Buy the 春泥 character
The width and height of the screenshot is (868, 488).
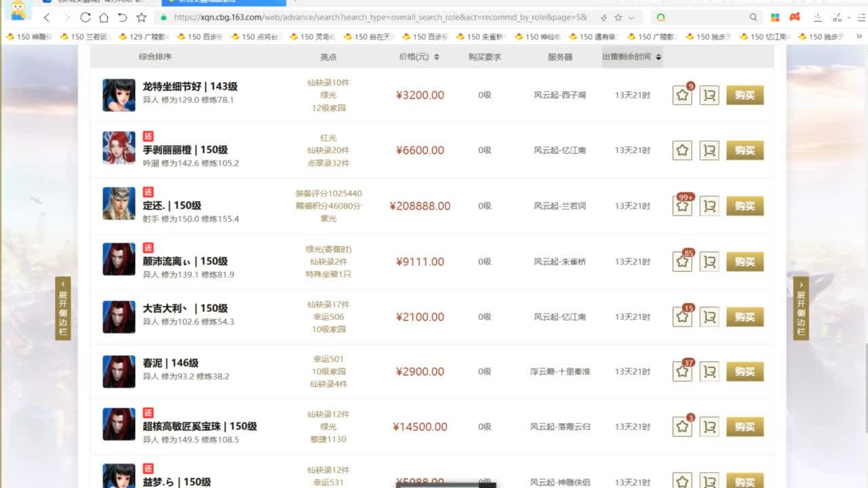point(745,371)
